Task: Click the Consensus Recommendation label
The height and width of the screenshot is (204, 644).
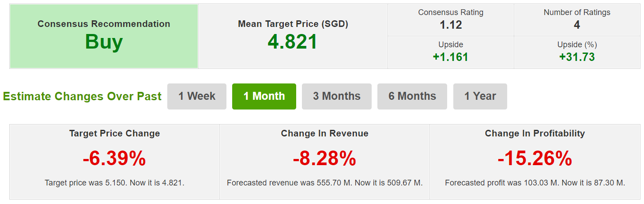Action: tap(104, 24)
